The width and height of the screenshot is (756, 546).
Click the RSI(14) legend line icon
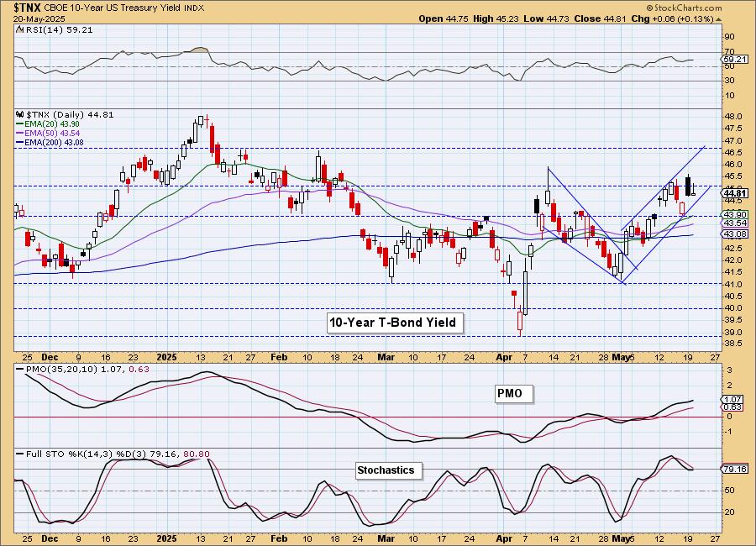[x=19, y=30]
